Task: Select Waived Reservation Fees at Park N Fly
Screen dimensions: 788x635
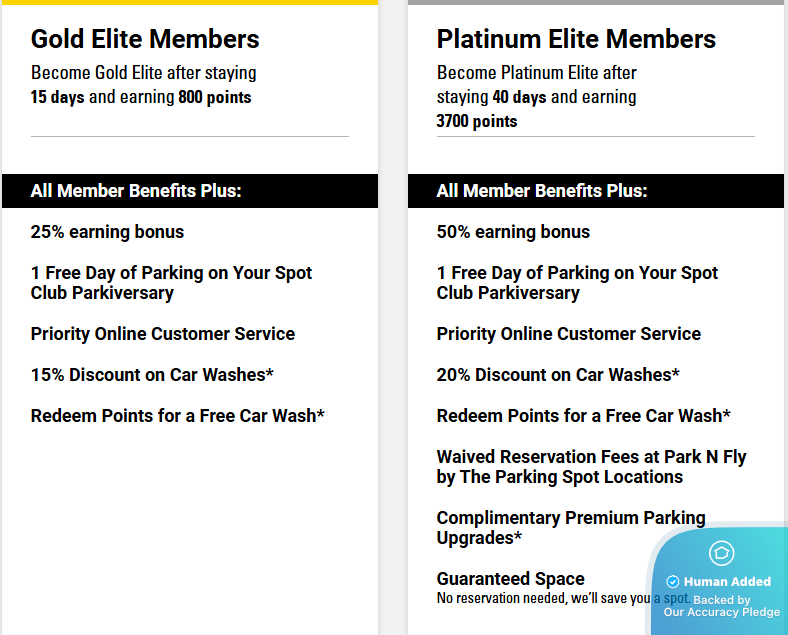Action: click(x=591, y=467)
